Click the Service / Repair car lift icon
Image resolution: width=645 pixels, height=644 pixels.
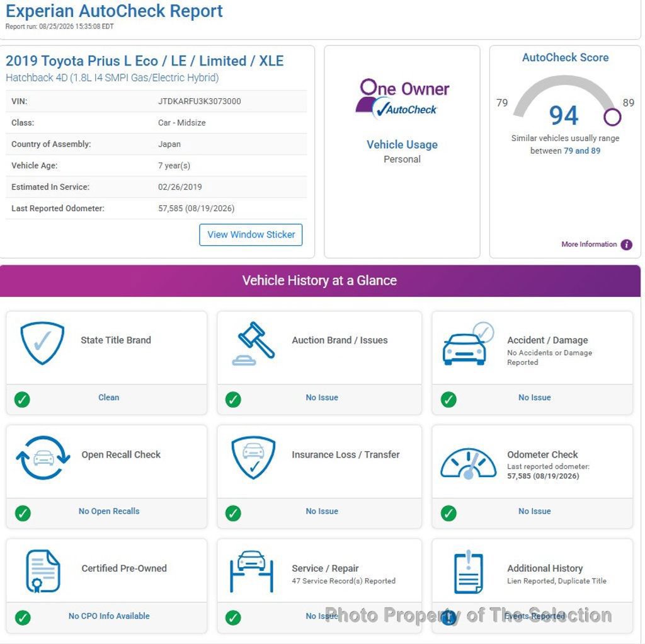click(x=251, y=571)
